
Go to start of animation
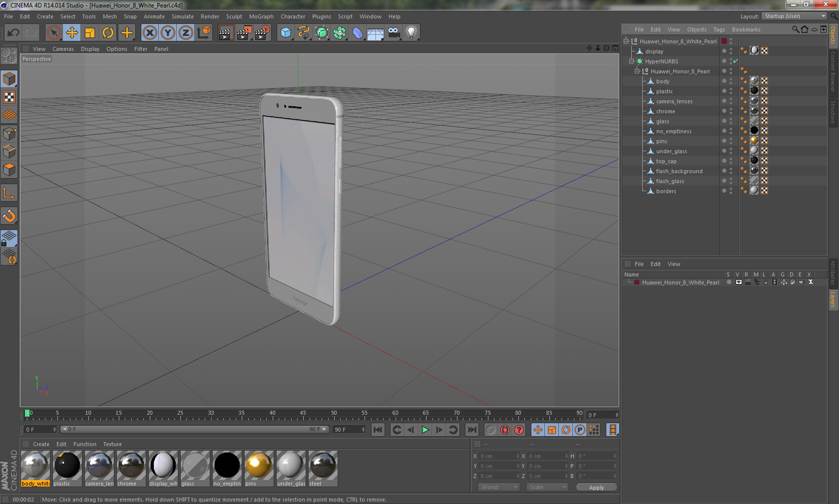378,430
